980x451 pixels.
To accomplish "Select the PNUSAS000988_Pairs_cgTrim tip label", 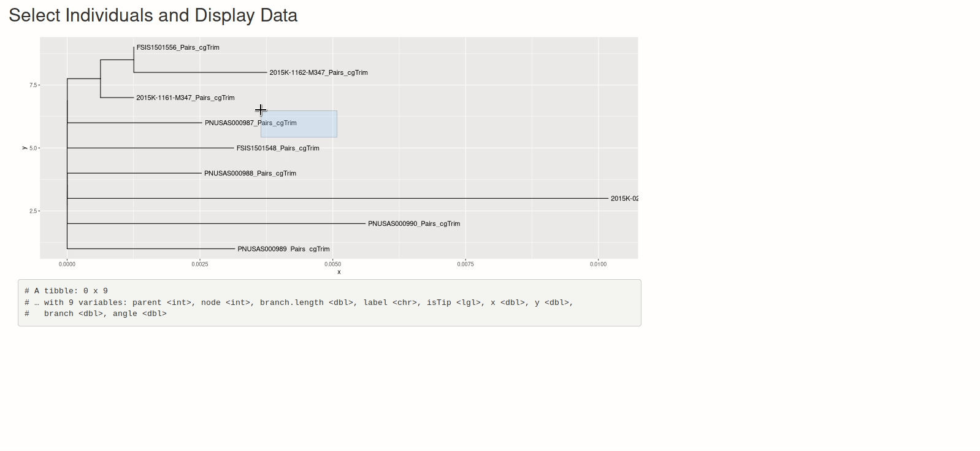I will coord(250,173).
